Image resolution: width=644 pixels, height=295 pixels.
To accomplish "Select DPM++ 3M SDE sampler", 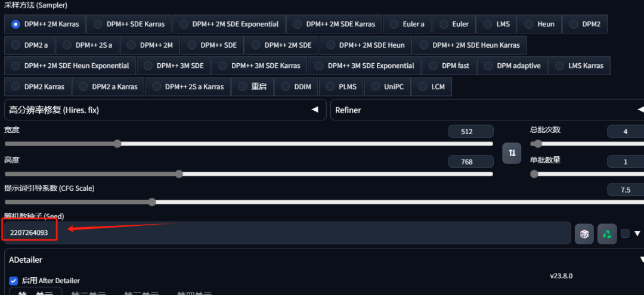I will pyautogui.click(x=174, y=66).
